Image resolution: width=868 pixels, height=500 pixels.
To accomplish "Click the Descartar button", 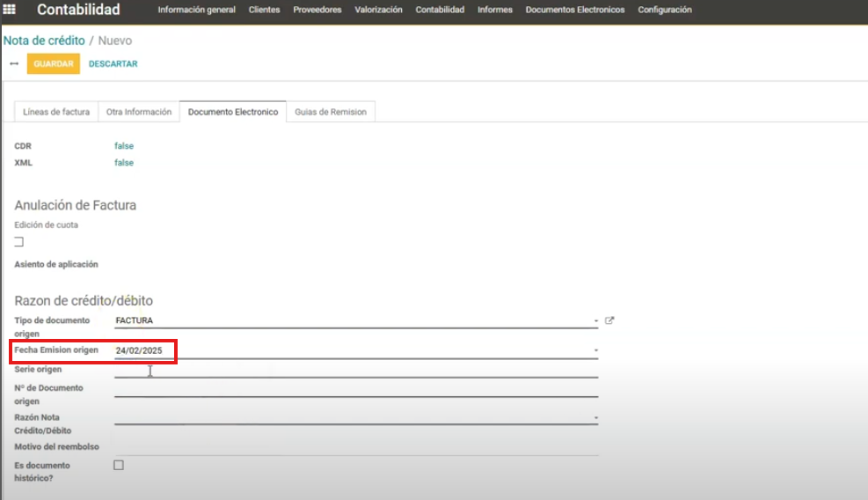I will [113, 64].
